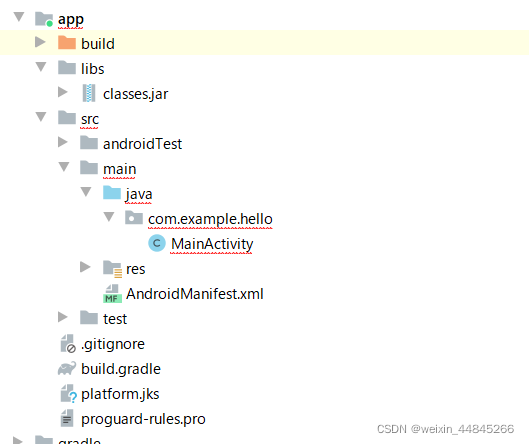Click the MainActivity class icon
Image resolution: width=529 pixels, height=444 pixels.
point(157,243)
